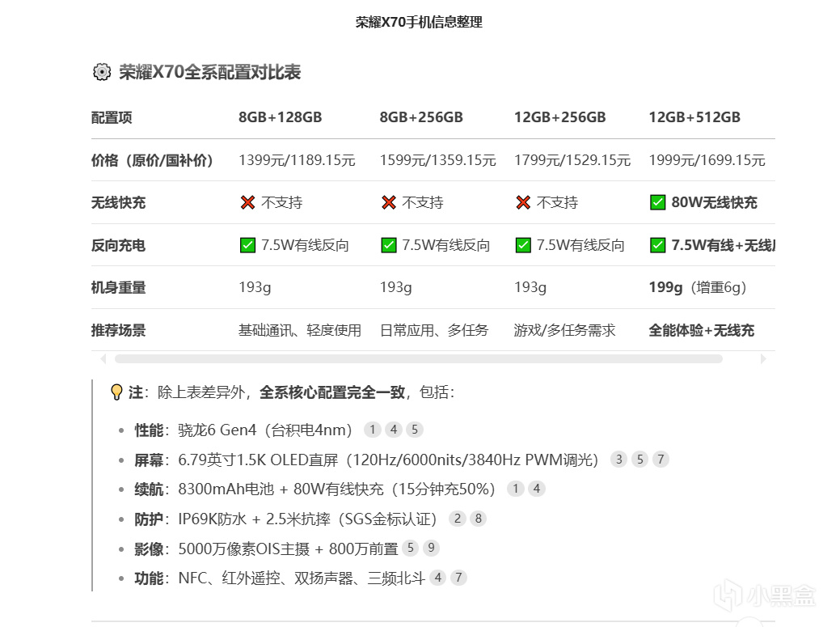Open citation 7 on the 功能 line
Screen dimensions: 840x627
coord(458,578)
